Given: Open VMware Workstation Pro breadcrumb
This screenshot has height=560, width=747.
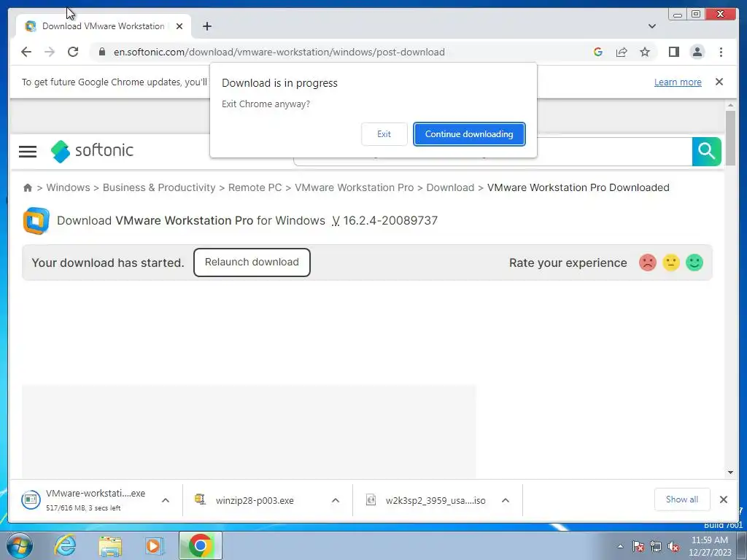Looking at the screenshot, I should (354, 187).
